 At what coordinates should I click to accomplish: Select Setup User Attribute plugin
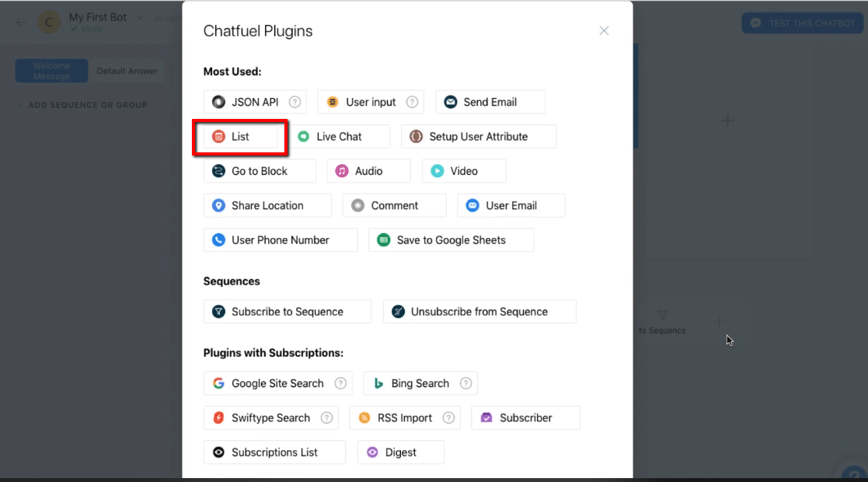(x=478, y=136)
